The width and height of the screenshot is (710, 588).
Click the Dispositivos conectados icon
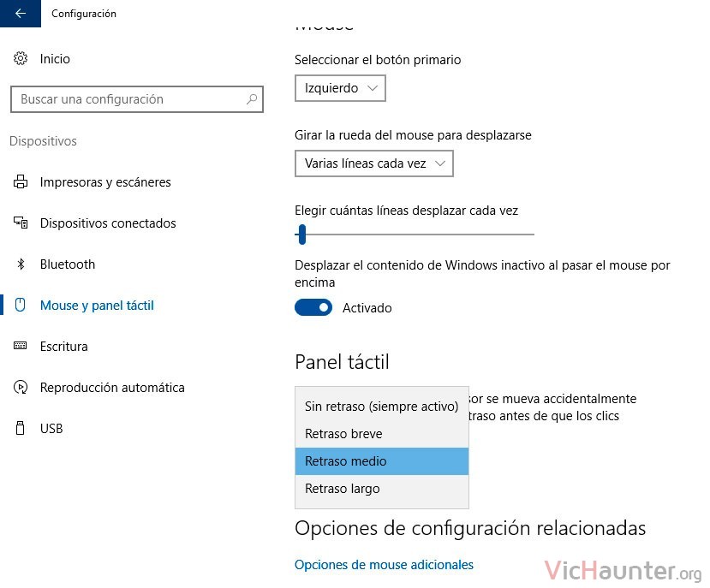click(x=21, y=223)
